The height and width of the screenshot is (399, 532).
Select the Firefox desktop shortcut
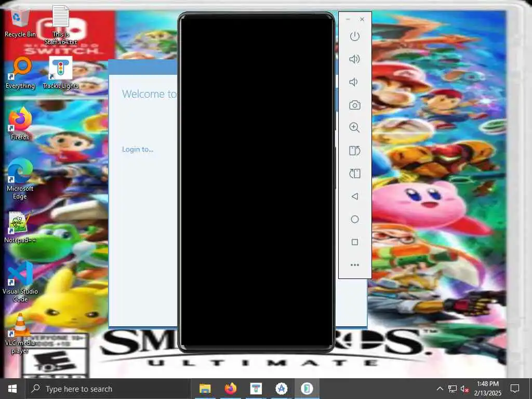(x=20, y=124)
